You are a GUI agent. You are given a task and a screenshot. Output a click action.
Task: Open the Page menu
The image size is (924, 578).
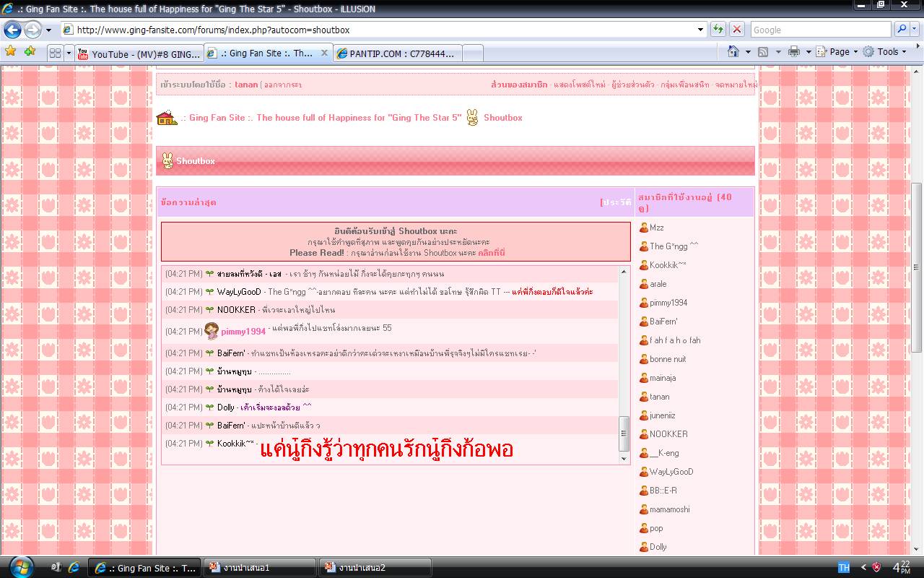(837, 51)
